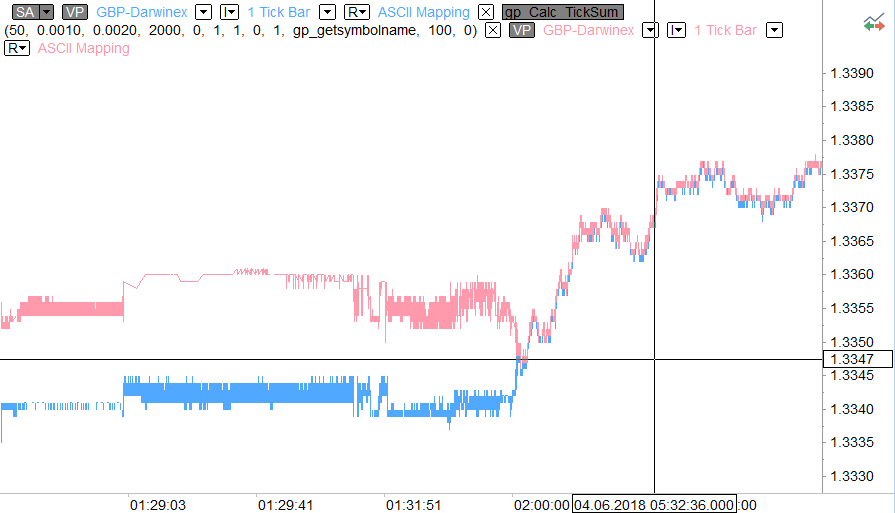Open the I dropdown before blue 1 Tick Bar
The width and height of the screenshot is (895, 513).
click(229, 12)
